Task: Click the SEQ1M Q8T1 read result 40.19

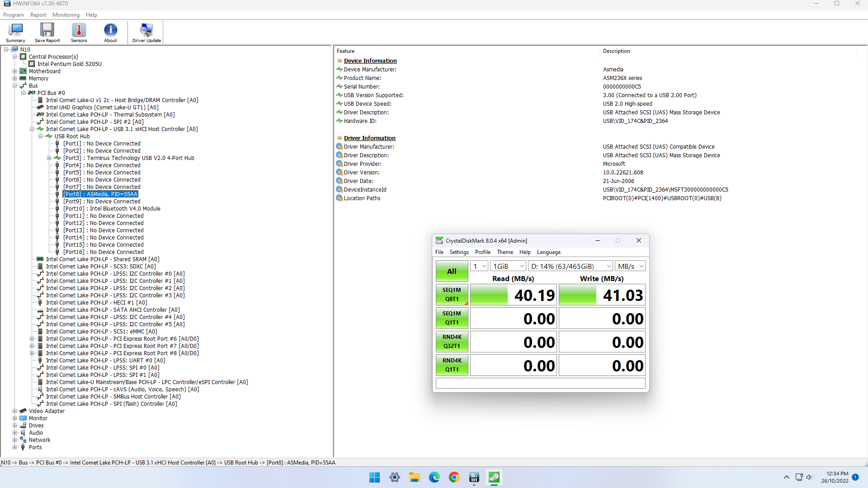Action: click(x=513, y=295)
